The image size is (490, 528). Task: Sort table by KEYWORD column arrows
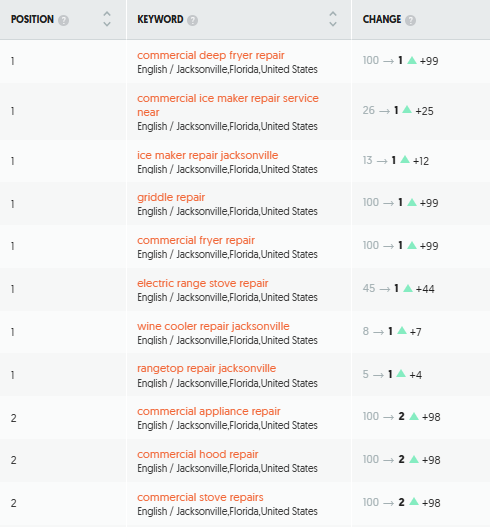pos(333,19)
